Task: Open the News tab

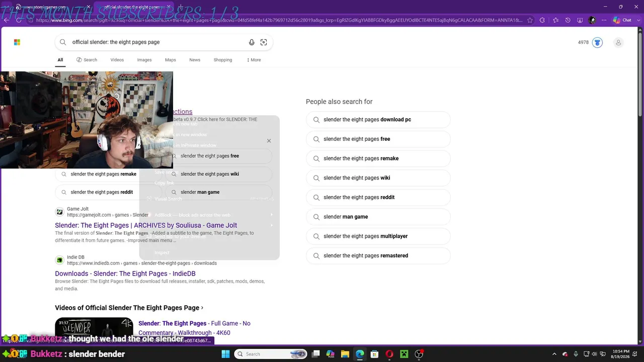Action: click(x=195, y=60)
